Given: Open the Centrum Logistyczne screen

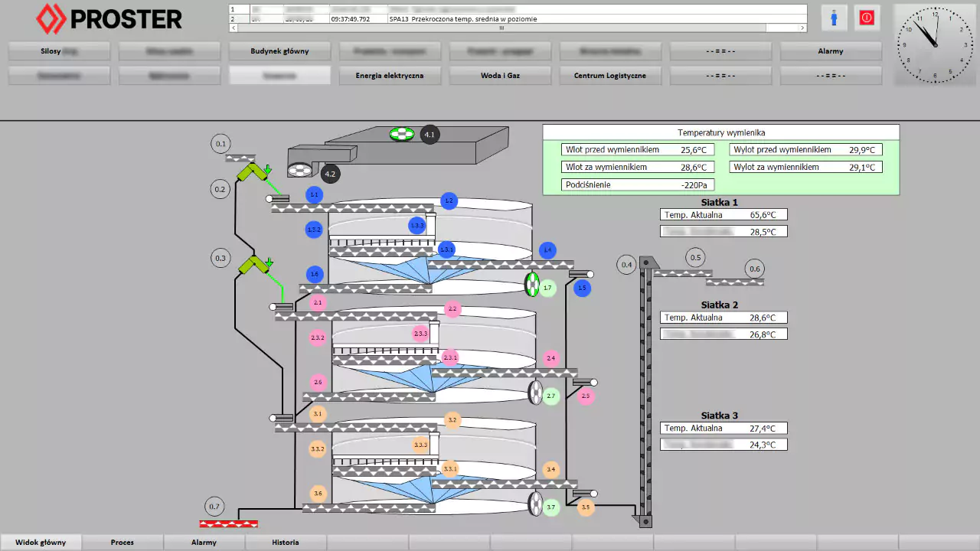Looking at the screenshot, I should pos(609,76).
